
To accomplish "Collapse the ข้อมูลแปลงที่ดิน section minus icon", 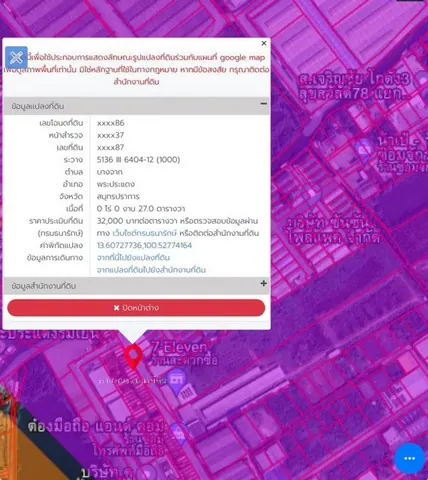I will click(263, 104).
